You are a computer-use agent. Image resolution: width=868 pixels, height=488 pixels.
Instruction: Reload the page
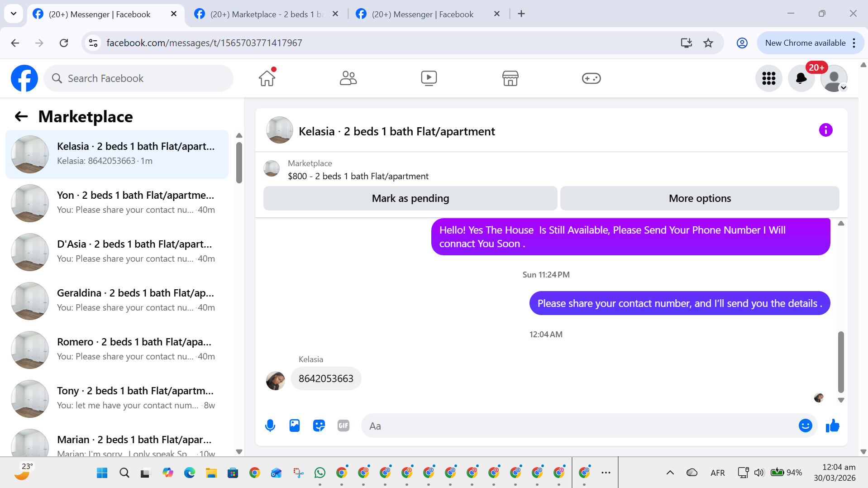64,43
